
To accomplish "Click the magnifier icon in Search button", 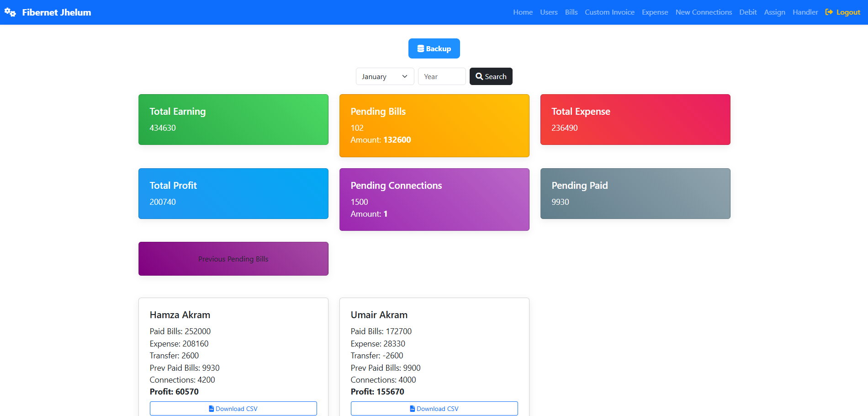I will tap(479, 76).
